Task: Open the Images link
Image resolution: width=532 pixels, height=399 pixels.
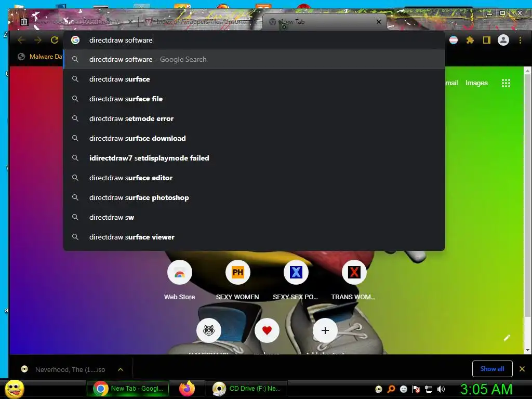Action: [x=476, y=83]
